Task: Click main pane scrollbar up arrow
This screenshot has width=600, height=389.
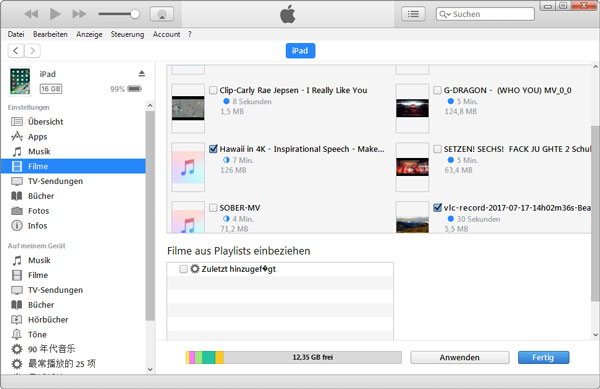Action: (595, 67)
